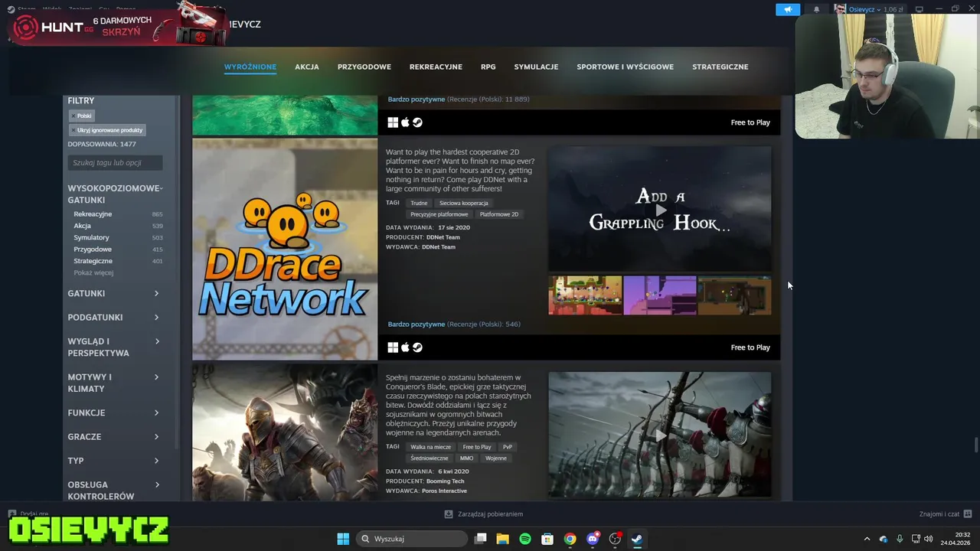The image size is (980, 551).
Task: Open OBS Studio from taskbar
Action: [615, 539]
